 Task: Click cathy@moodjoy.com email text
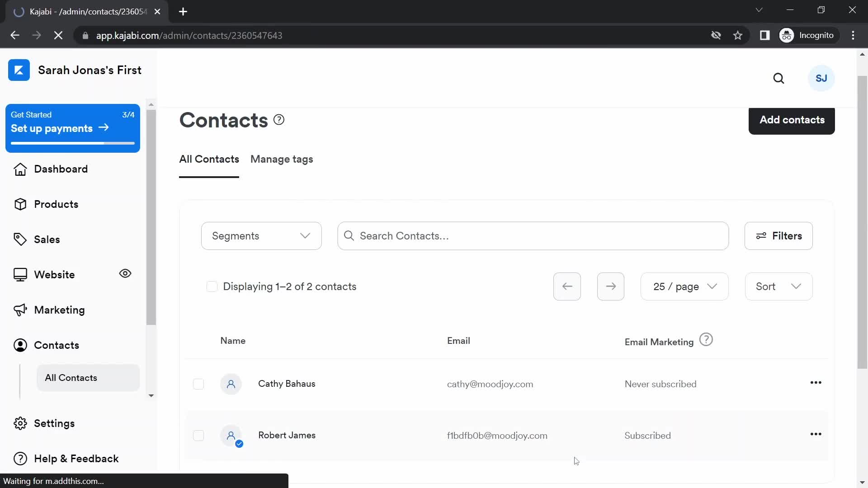tap(490, 384)
